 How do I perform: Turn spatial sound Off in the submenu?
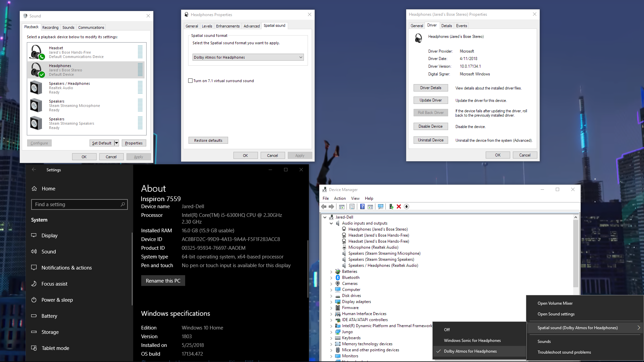point(447,330)
